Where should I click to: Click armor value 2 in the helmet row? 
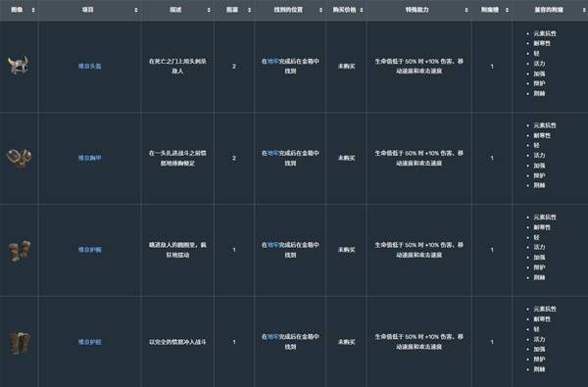point(234,67)
